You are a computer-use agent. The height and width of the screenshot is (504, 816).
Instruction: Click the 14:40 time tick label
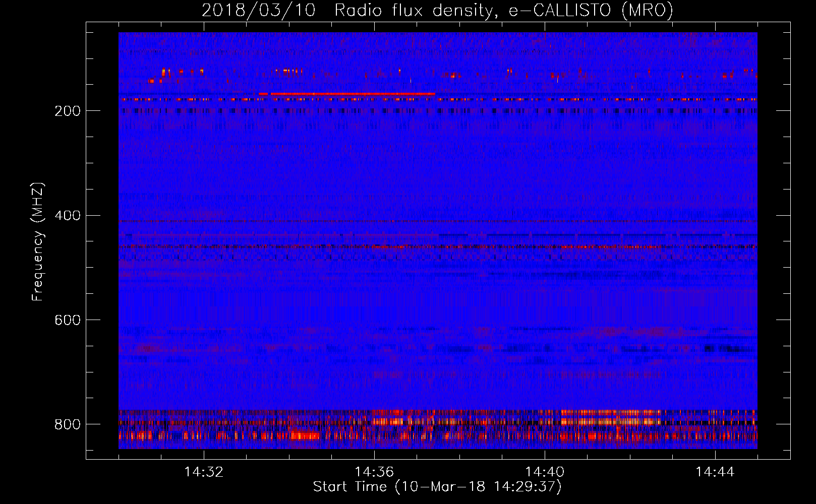[545, 472]
